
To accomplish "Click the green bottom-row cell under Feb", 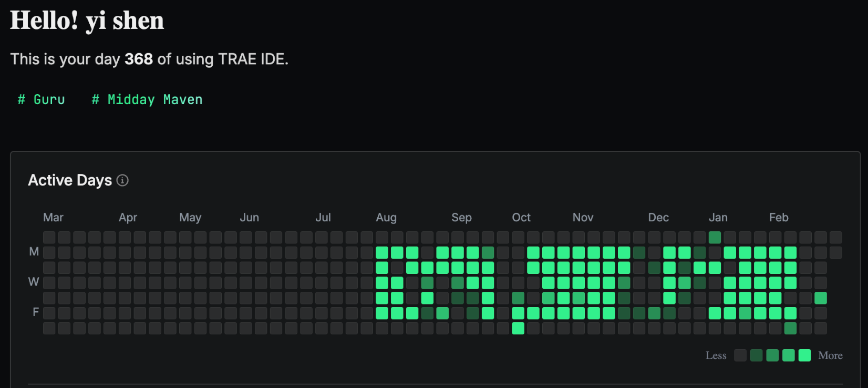I will 790,329.
